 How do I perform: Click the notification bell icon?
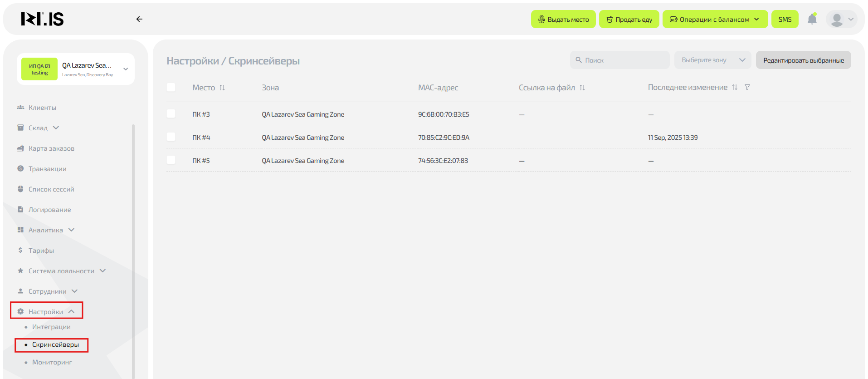[x=812, y=19]
